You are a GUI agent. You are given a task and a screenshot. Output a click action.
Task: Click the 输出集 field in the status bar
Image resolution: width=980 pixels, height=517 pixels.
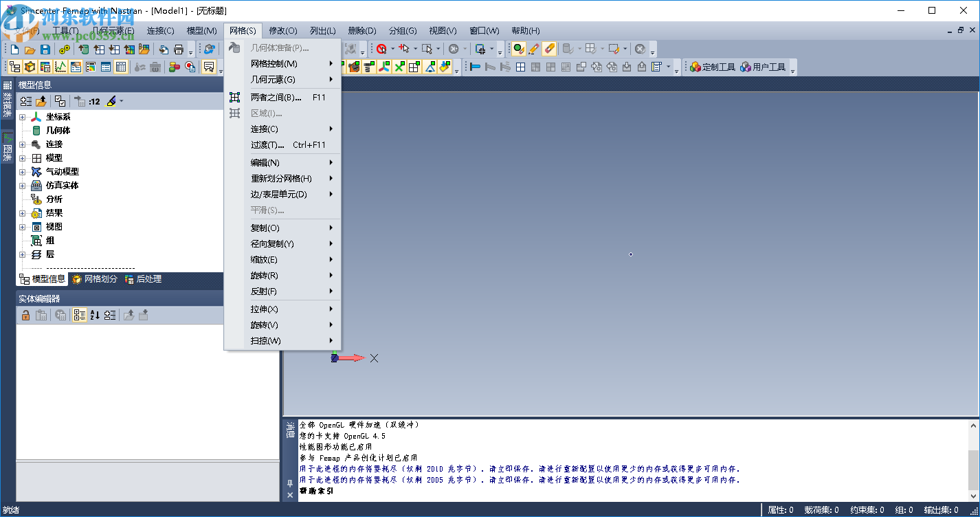(x=942, y=510)
